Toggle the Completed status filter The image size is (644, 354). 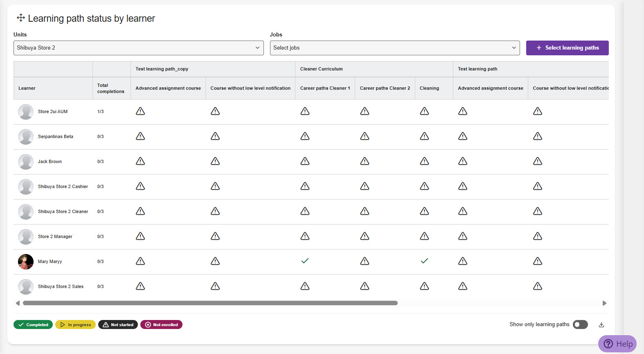pyautogui.click(x=33, y=324)
